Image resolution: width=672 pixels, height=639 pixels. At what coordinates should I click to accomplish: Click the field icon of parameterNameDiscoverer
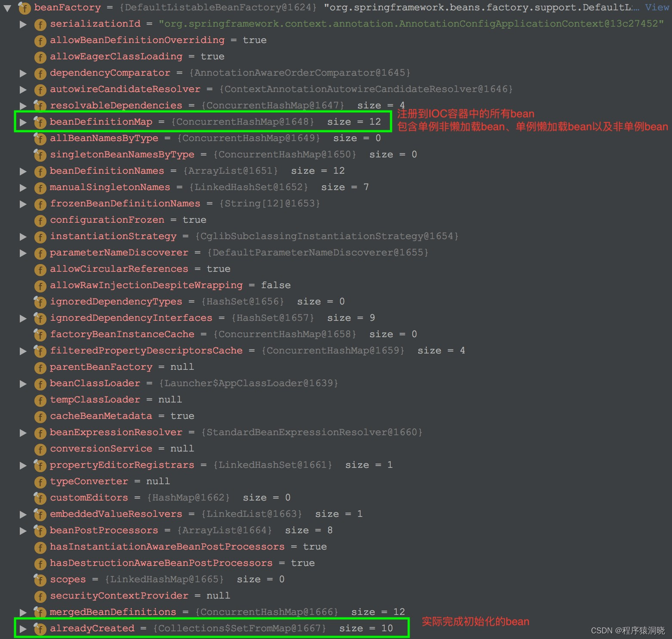tap(40, 253)
